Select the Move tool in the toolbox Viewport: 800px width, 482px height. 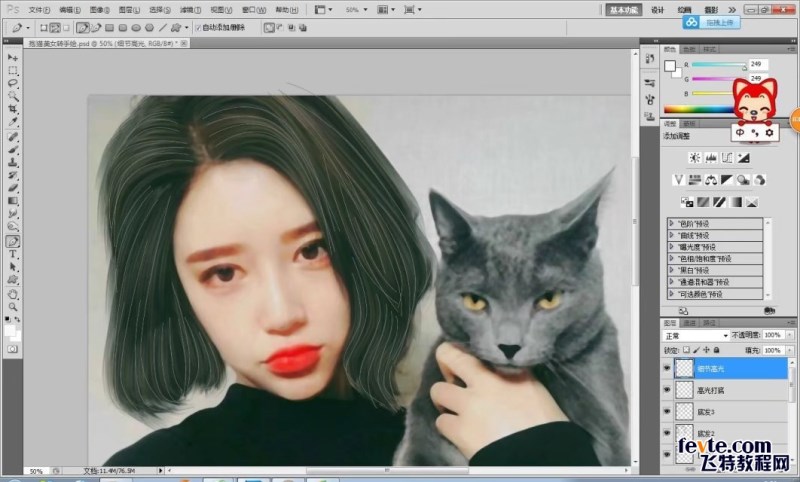[x=13, y=58]
